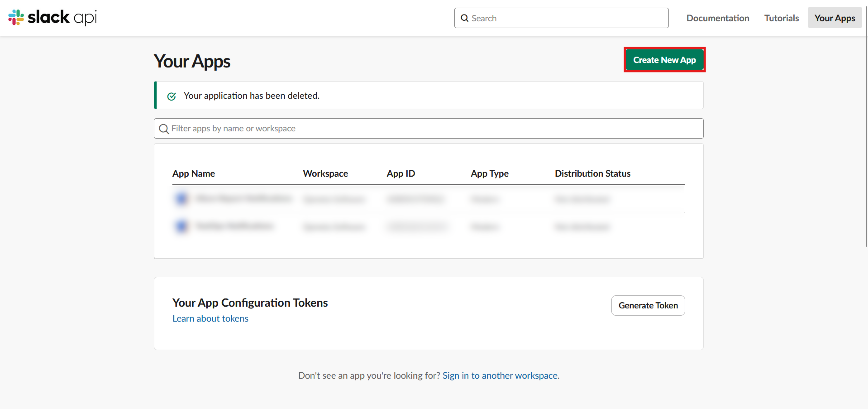Click the filter magnifier icon
This screenshot has height=409, width=868.
(164, 129)
